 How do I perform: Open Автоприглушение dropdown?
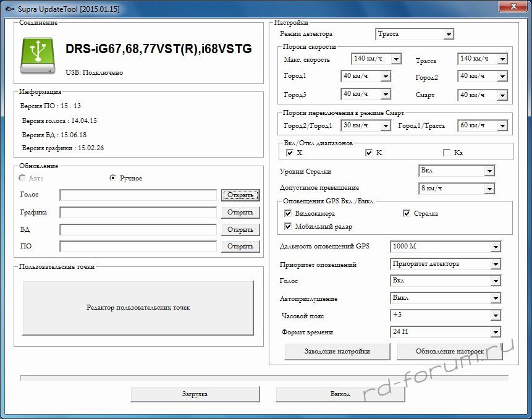pyautogui.click(x=445, y=298)
